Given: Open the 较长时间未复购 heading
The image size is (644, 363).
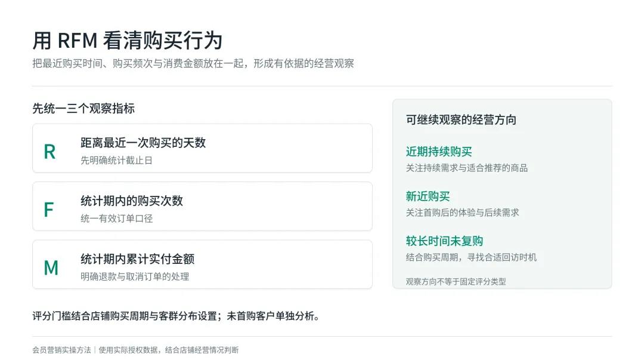Looking at the screenshot, I should coord(444,241).
